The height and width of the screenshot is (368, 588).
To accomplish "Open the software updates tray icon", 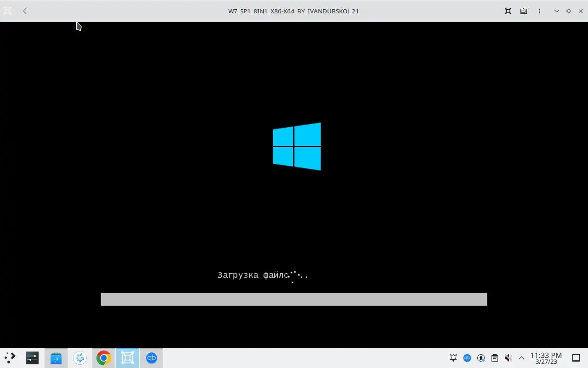I will pyautogui.click(x=481, y=358).
